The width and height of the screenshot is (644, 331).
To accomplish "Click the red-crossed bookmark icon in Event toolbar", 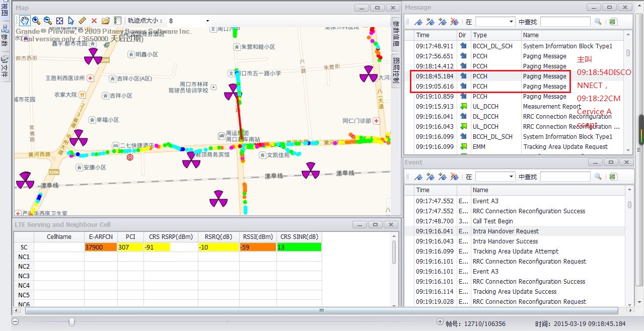I will (x=455, y=177).
